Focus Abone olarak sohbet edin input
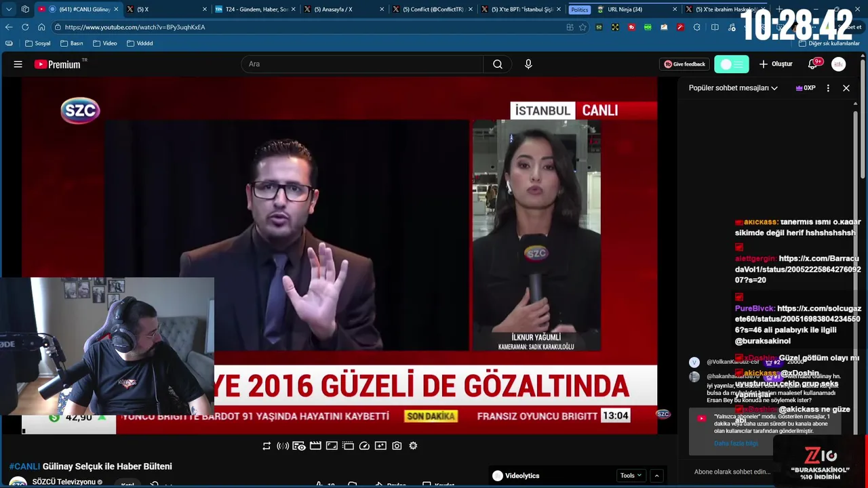The height and width of the screenshot is (488, 868). (x=732, y=472)
